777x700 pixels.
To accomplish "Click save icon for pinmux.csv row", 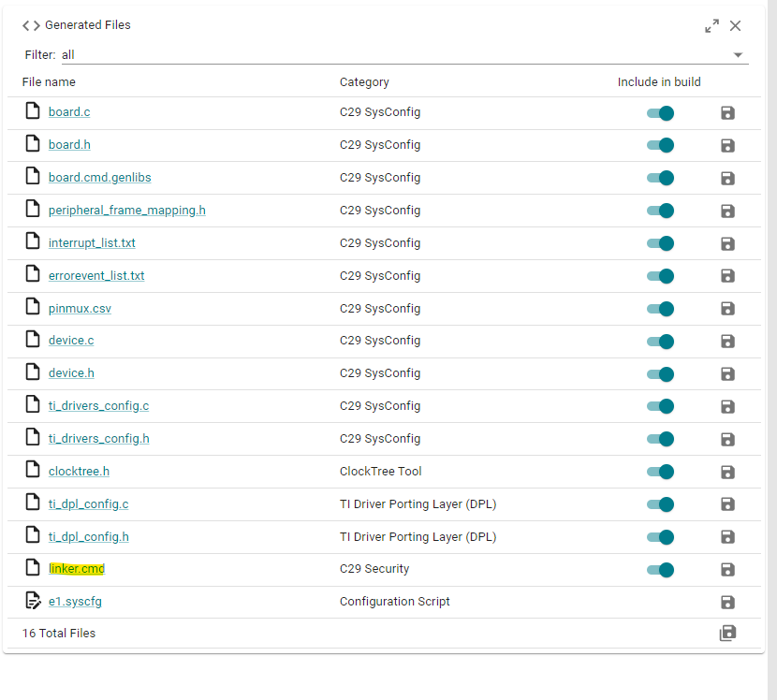I will (x=727, y=309).
